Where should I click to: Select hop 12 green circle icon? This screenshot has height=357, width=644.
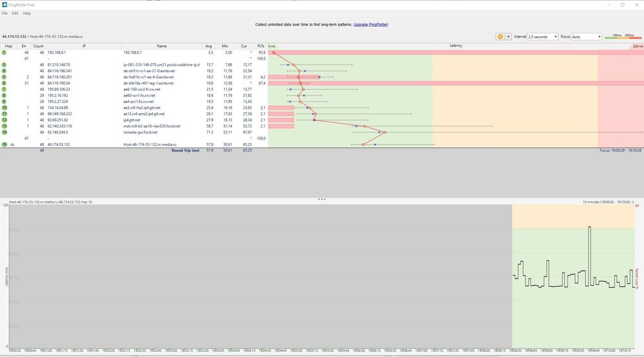coord(4,121)
